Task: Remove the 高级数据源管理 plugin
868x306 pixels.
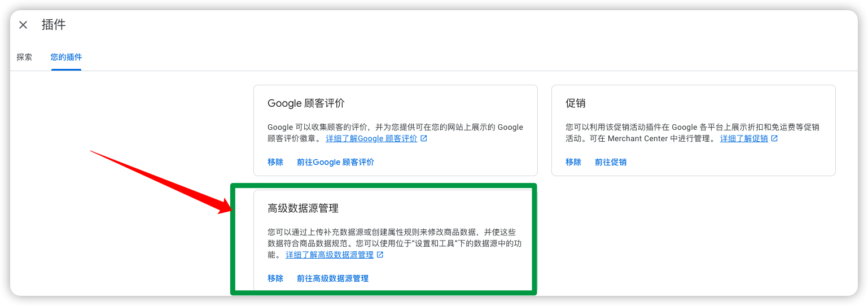Action: click(x=275, y=278)
